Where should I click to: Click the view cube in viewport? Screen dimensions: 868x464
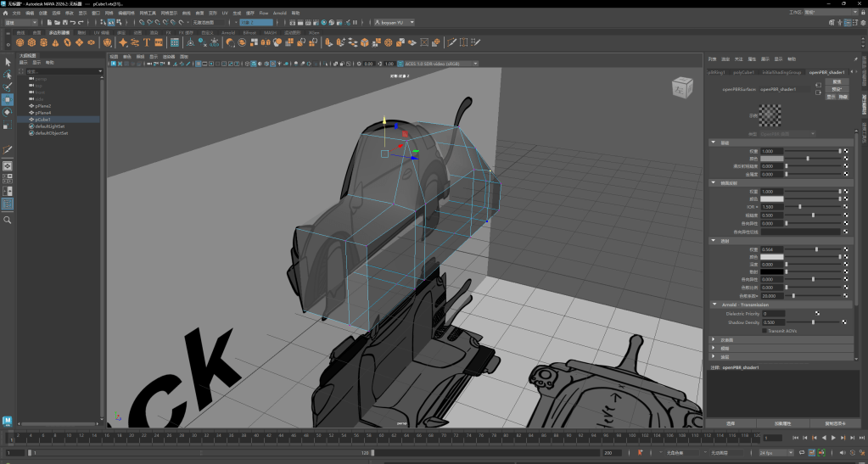681,87
